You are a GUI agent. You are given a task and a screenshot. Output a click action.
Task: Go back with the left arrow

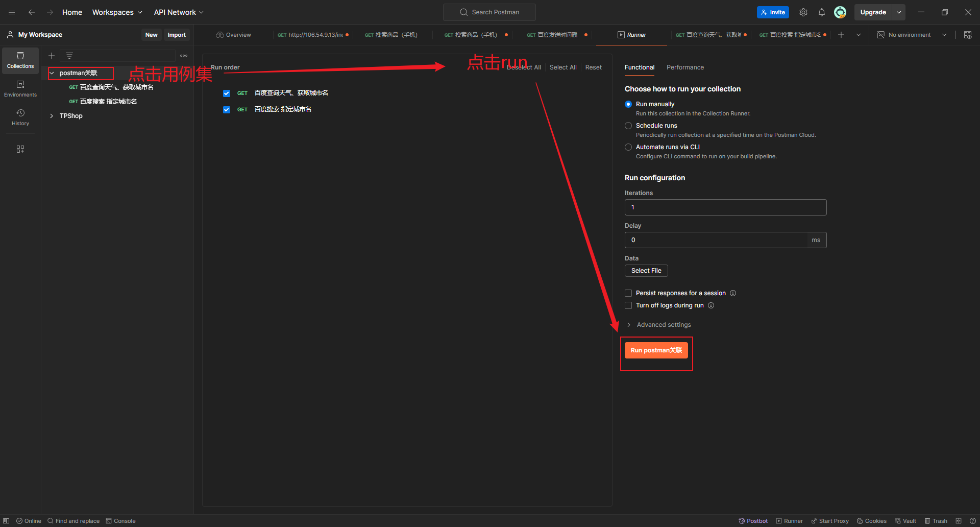pyautogui.click(x=32, y=12)
